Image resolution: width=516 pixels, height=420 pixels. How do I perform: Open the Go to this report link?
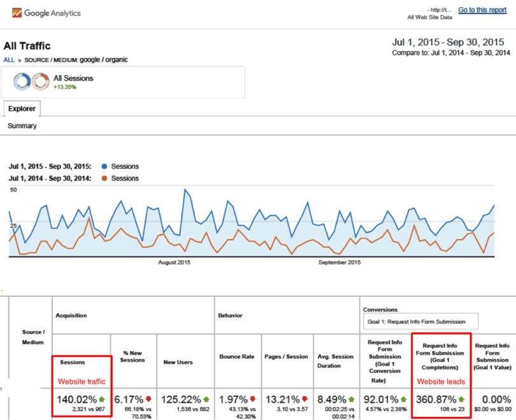(482, 10)
